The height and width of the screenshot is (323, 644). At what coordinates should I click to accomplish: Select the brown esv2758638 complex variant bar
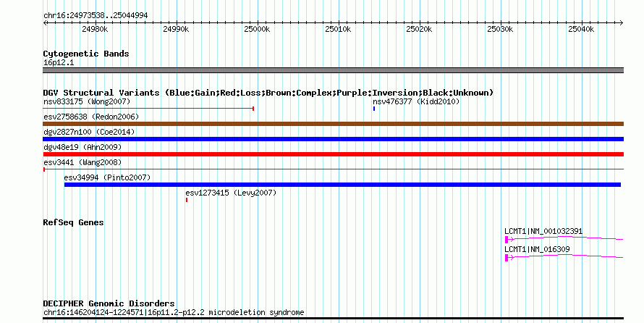coord(333,124)
